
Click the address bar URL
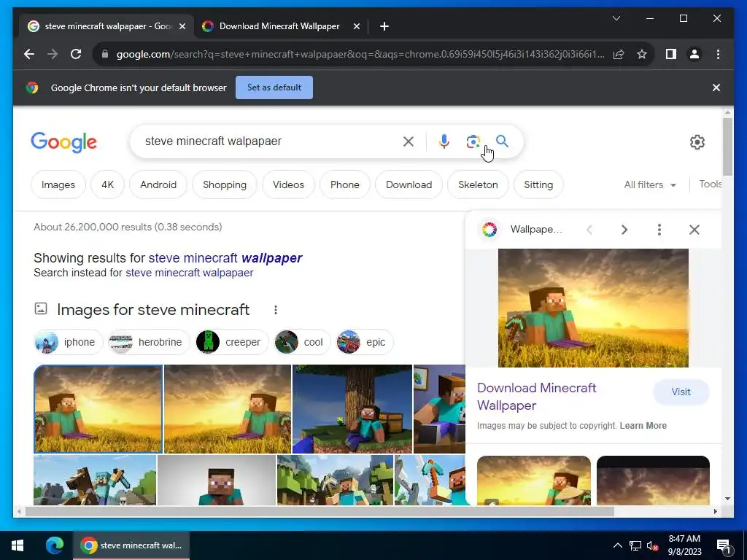point(360,54)
